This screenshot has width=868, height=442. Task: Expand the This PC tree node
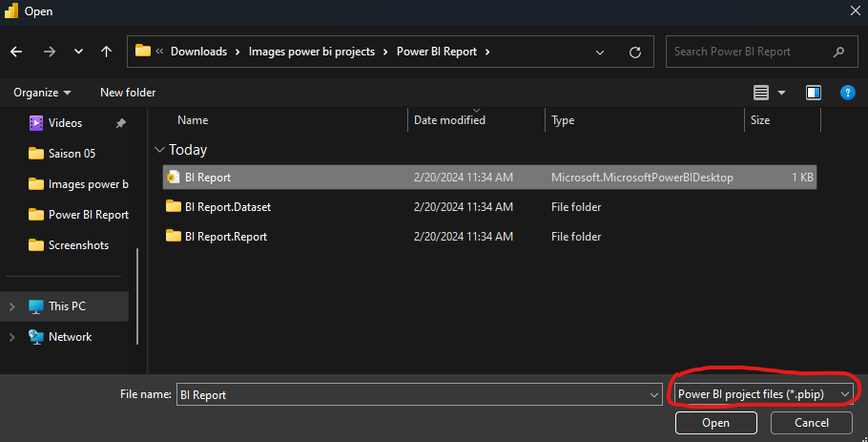point(11,306)
